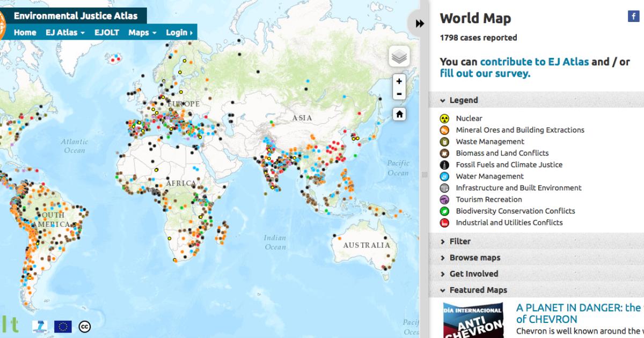Click the Mineral Ores and Building Extractions icon

(444, 130)
